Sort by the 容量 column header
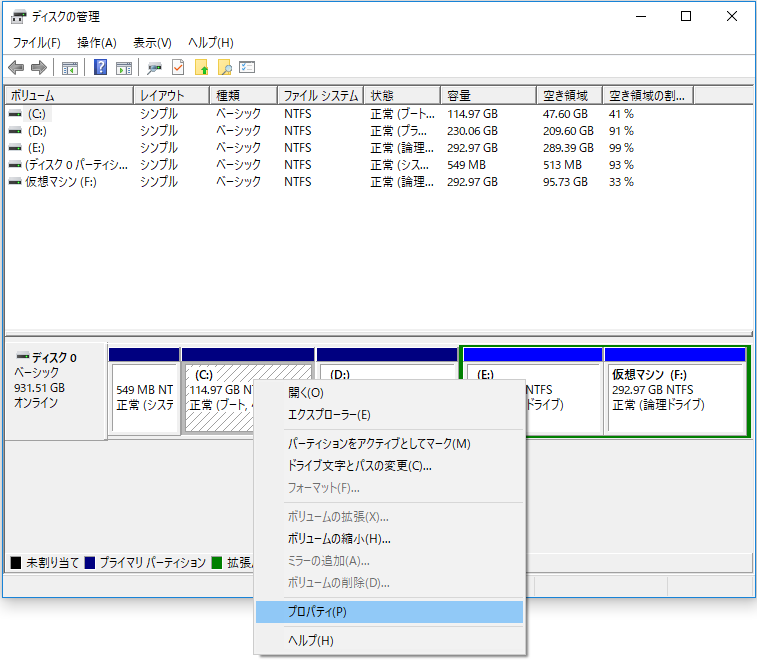757x669 pixels. tap(460, 96)
